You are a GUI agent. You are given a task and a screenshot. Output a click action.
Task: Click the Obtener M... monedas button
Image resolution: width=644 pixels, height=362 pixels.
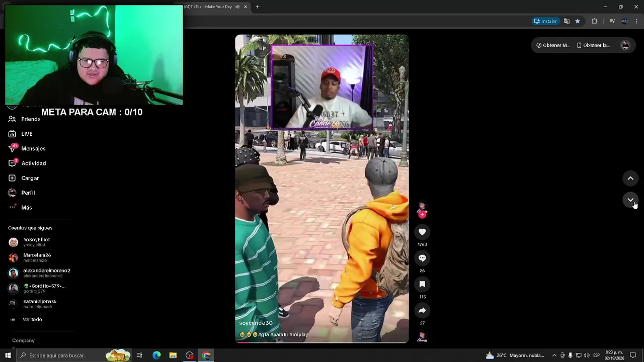pos(552,45)
